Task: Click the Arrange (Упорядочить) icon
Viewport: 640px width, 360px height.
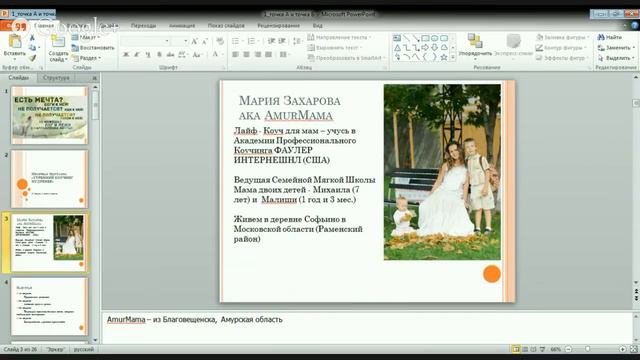Action: coord(475,41)
